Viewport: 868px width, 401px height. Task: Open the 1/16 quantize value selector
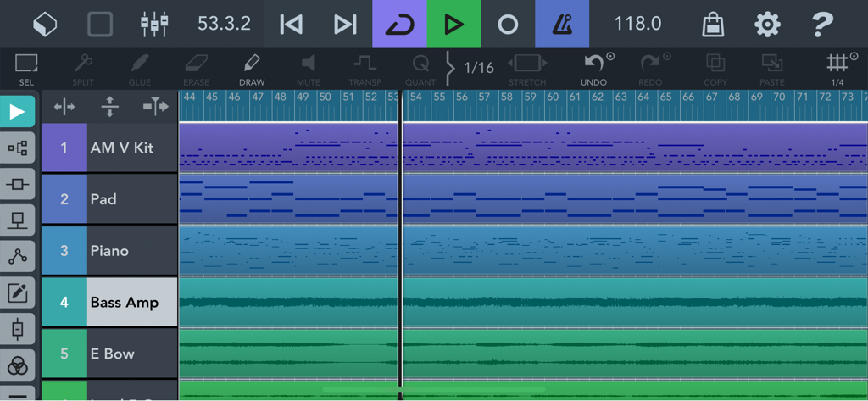click(479, 68)
